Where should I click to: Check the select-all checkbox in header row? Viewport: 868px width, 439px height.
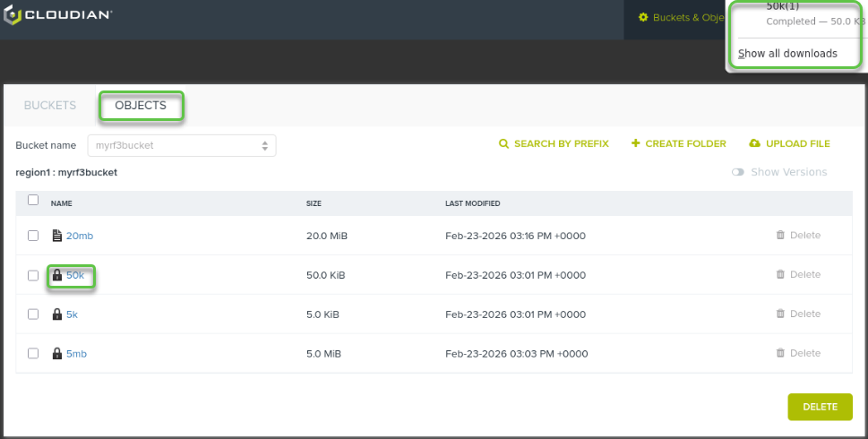click(33, 201)
